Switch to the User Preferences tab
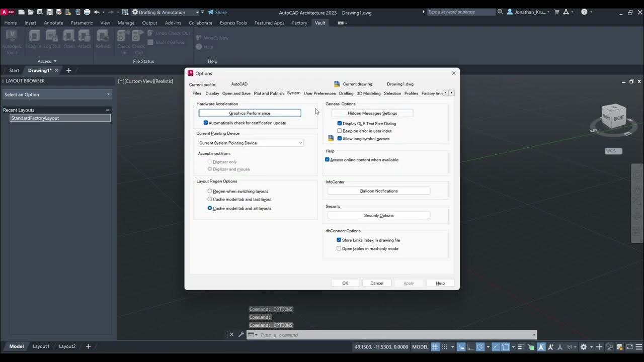The height and width of the screenshot is (362, 644). [x=319, y=93]
